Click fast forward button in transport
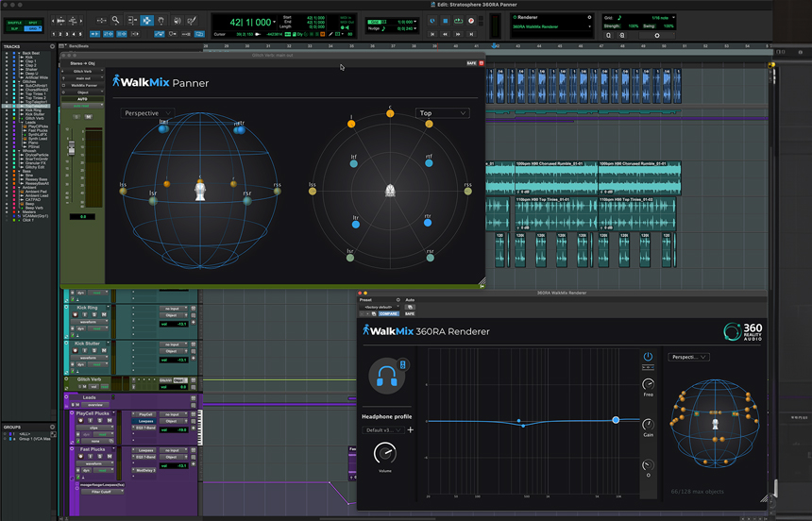The image size is (812, 521). (458, 34)
